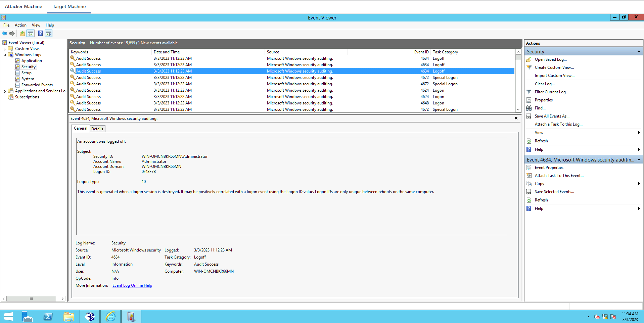
Task: Click Import Custom View... action
Action: (x=554, y=76)
